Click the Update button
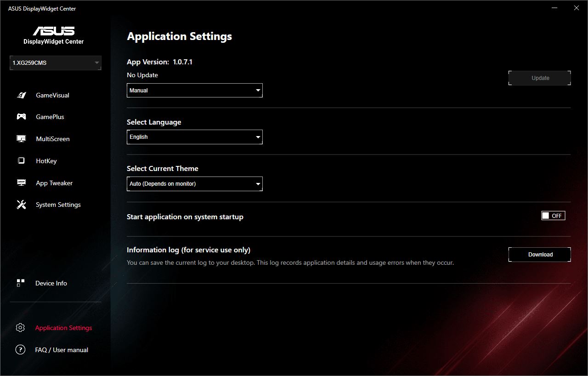 point(540,78)
